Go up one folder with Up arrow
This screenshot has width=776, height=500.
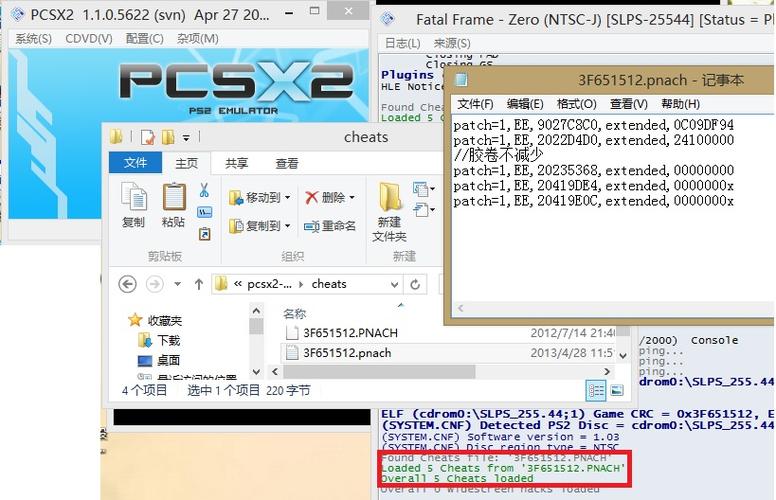coord(199,284)
